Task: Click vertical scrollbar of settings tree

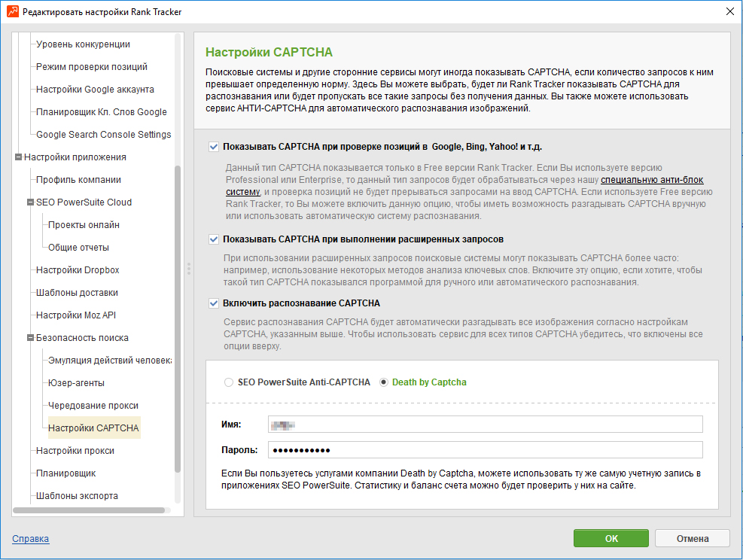Action: [178, 319]
